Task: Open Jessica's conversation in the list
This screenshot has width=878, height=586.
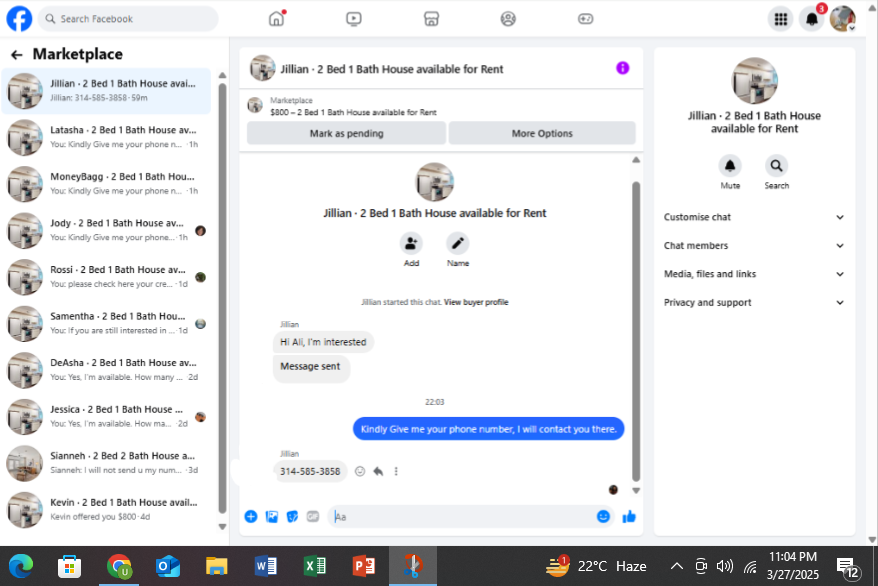Action: pyautogui.click(x=108, y=416)
